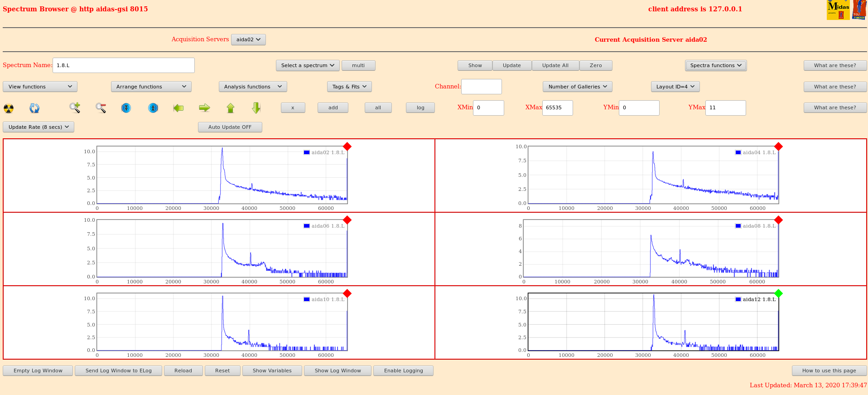Screen dimensions: 868x395
Task: Open the Tags & Fits dropdown
Action: [349, 87]
